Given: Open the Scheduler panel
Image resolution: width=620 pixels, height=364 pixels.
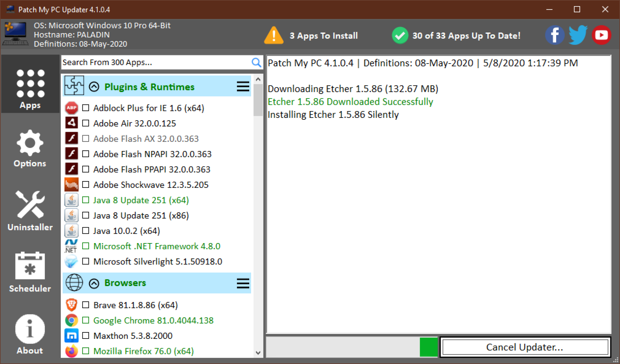Looking at the screenshot, I should (30, 272).
